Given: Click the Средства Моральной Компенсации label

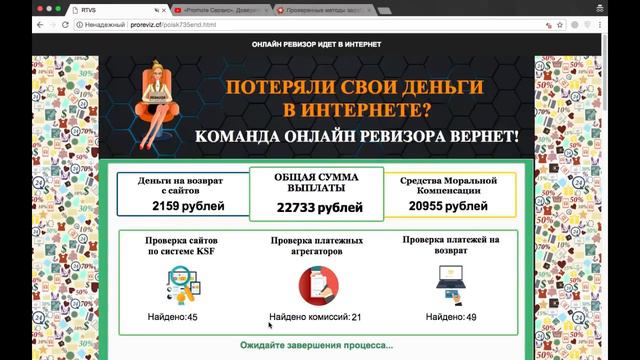Looking at the screenshot, I should tap(448, 185).
